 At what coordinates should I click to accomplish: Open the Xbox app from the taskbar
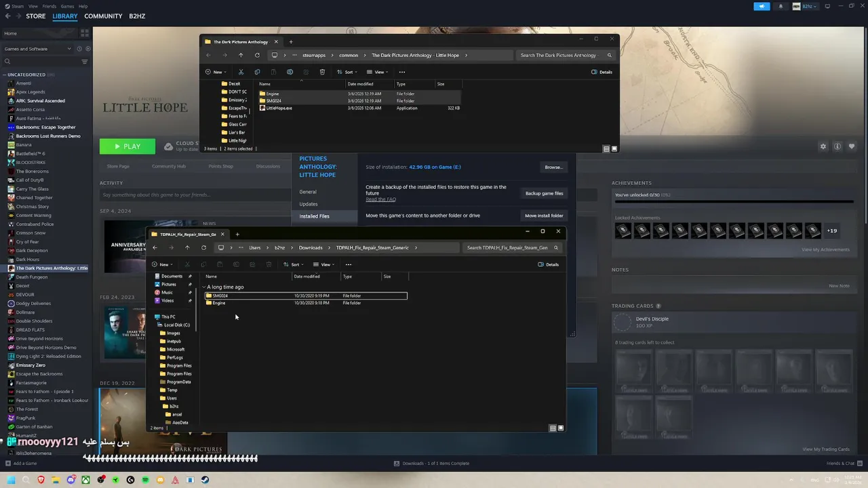pyautogui.click(x=85, y=480)
